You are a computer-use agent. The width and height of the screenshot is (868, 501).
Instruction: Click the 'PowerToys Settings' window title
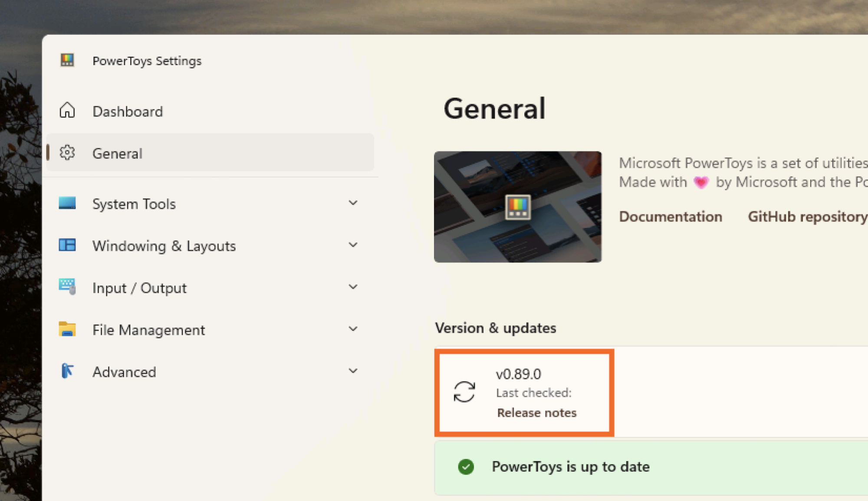(147, 61)
